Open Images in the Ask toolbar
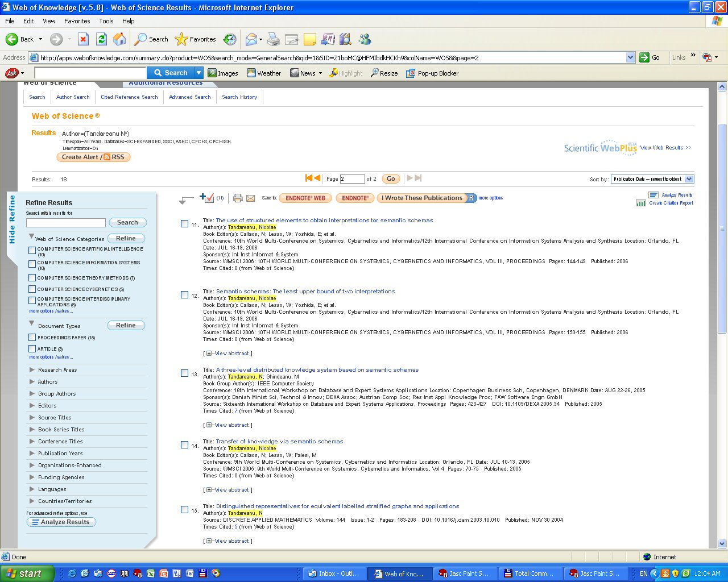The width and height of the screenshot is (728, 582). [x=223, y=73]
